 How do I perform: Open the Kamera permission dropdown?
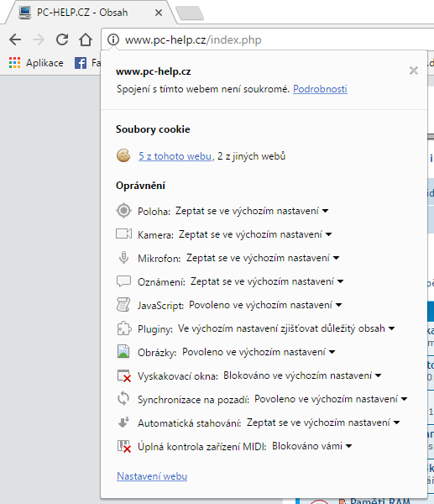pyautogui.click(x=255, y=234)
